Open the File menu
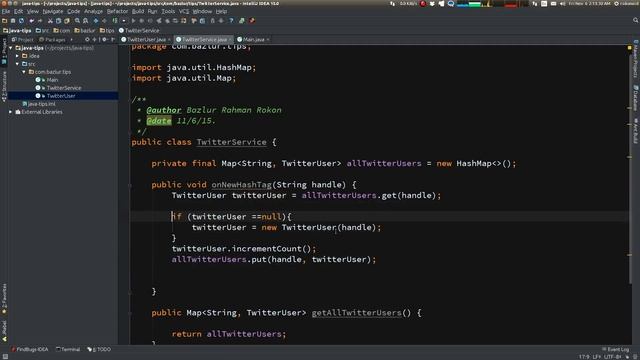This screenshot has height=360, width=640. pos(6,11)
